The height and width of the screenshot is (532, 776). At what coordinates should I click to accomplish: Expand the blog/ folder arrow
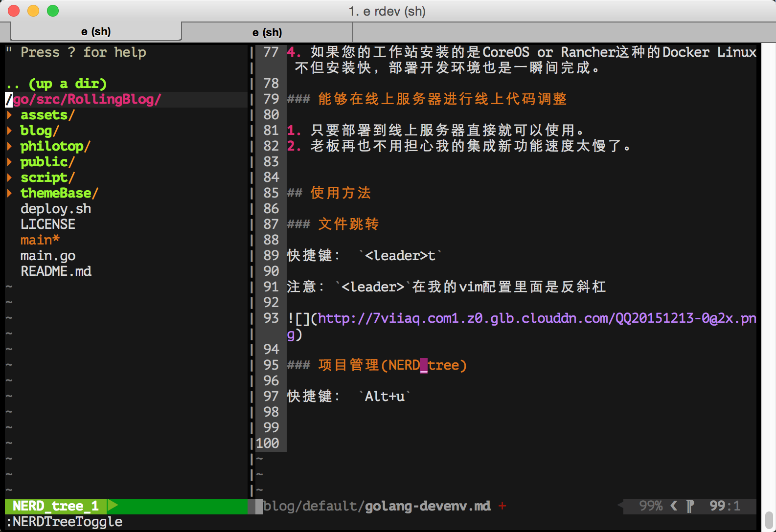coord(9,131)
